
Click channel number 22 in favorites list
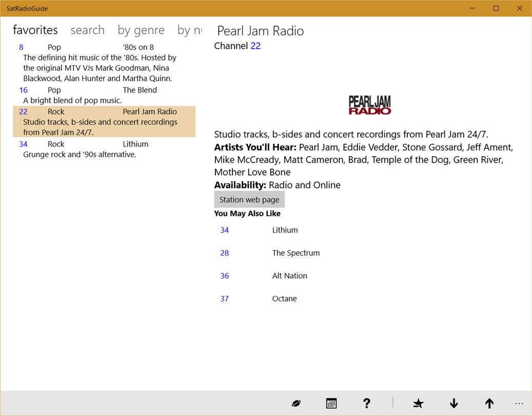(x=23, y=112)
